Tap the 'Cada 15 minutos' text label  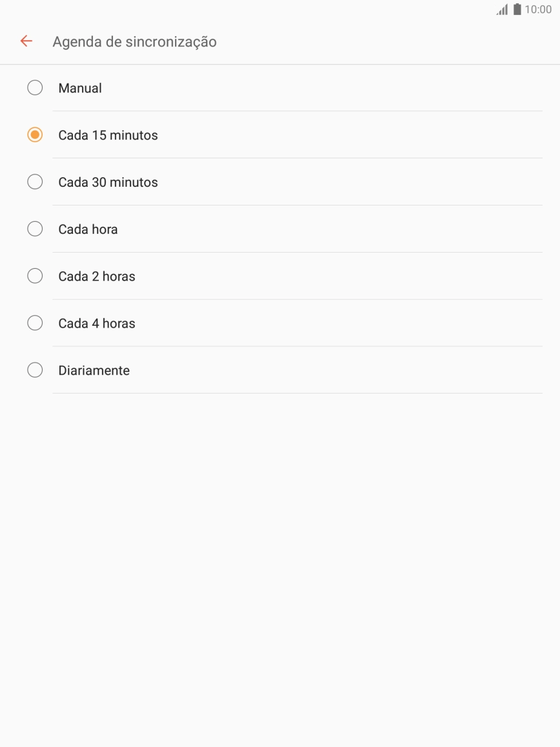(x=108, y=136)
